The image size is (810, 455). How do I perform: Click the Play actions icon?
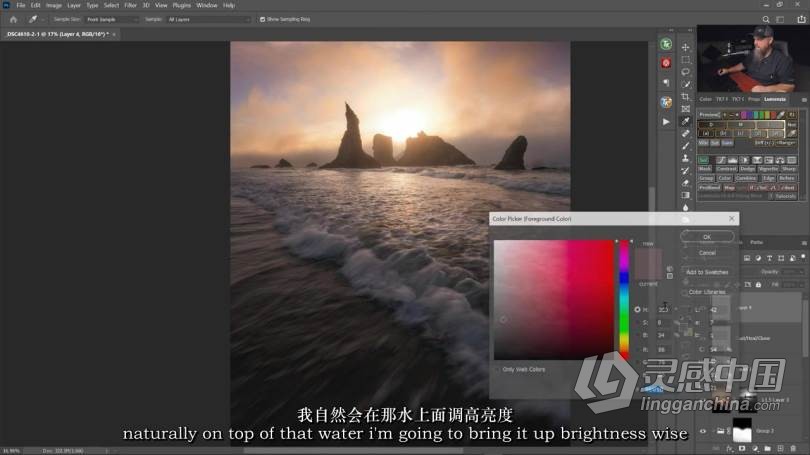[666, 121]
